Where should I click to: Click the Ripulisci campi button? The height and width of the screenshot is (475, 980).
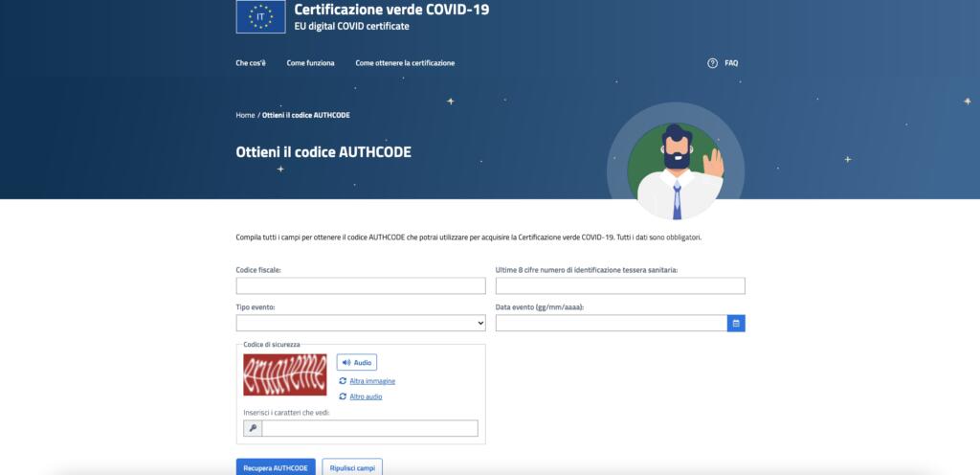(352, 467)
